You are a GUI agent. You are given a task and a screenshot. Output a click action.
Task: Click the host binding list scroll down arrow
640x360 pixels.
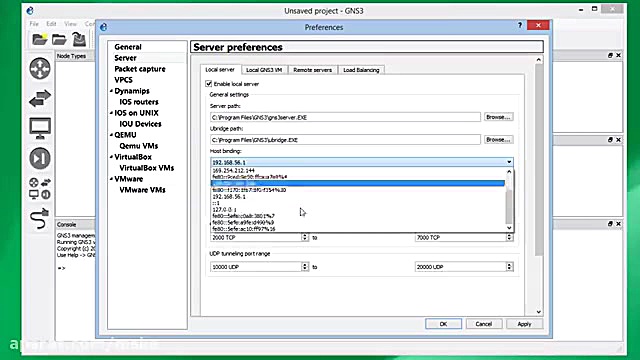click(x=509, y=228)
